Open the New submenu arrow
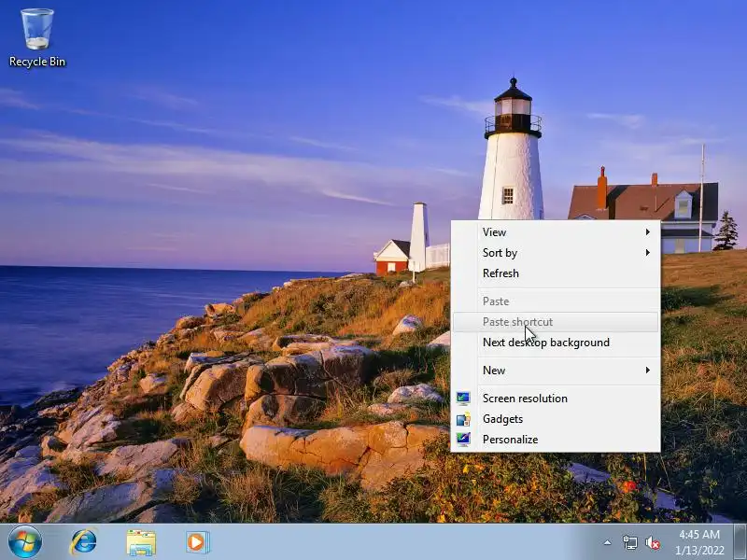Screen dimensions: 747x560 pos(647,370)
